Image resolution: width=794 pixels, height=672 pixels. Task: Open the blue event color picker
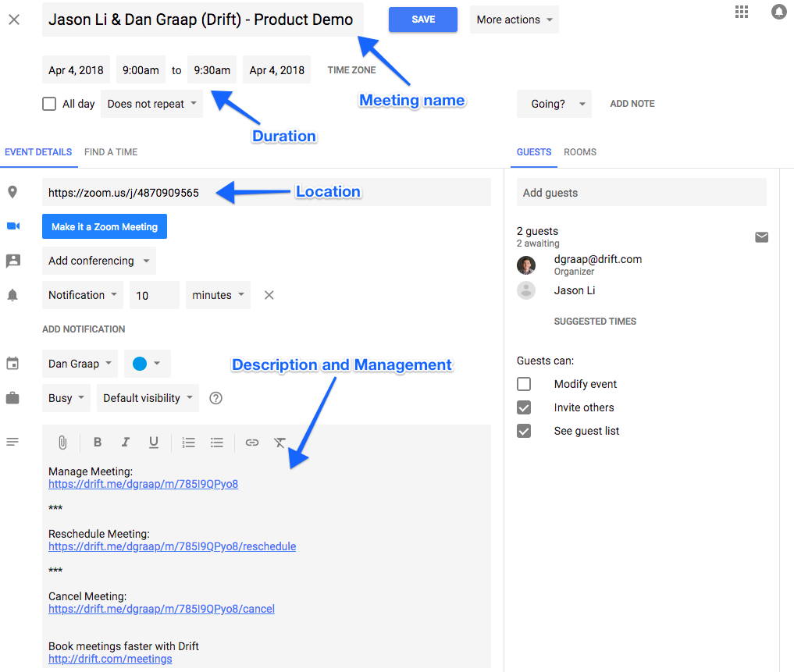tap(147, 364)
